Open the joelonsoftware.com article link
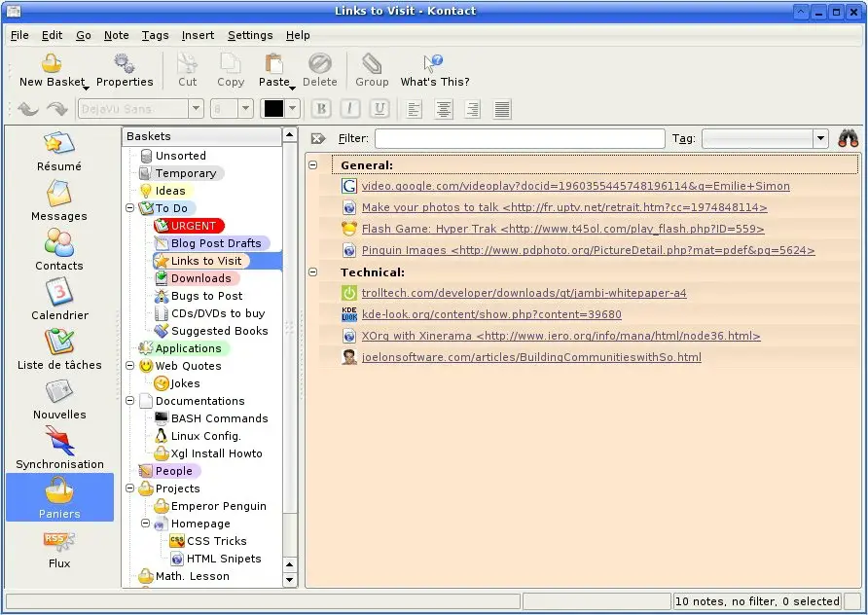868x615 pixels. click(x=531, y=357)
